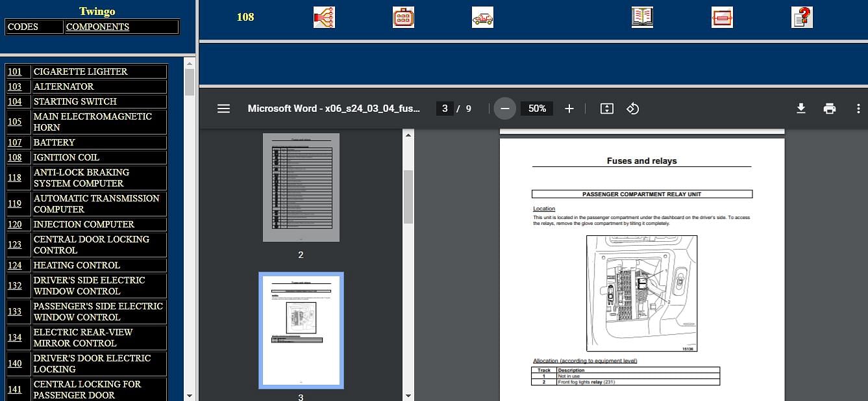Open the wiring harness diagram icon
Viewport: 868px width, 401px height.
(324, 17)
